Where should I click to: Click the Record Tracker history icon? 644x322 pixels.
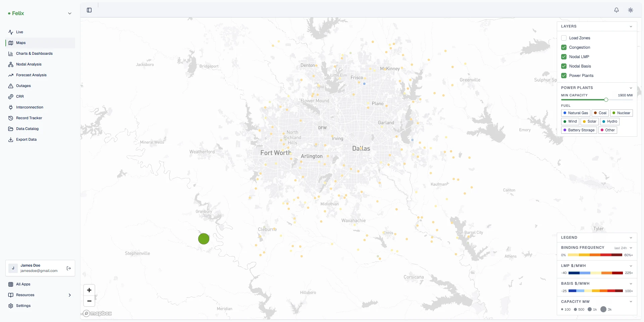11,118
